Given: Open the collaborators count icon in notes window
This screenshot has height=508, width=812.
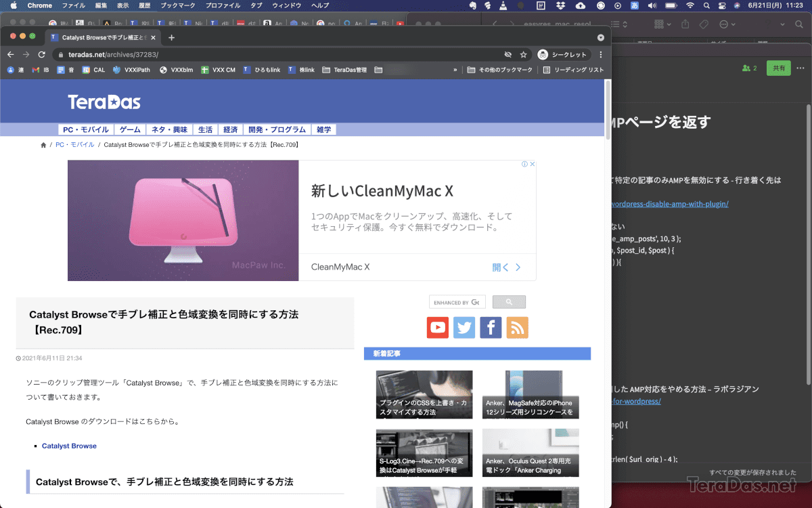Looking at the screenshot, I should [749, 68].
